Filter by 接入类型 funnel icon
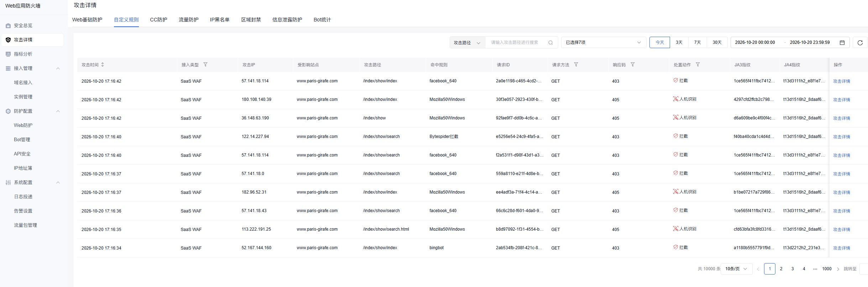Viewport: 868px width, 287px height. click(205, 65)
